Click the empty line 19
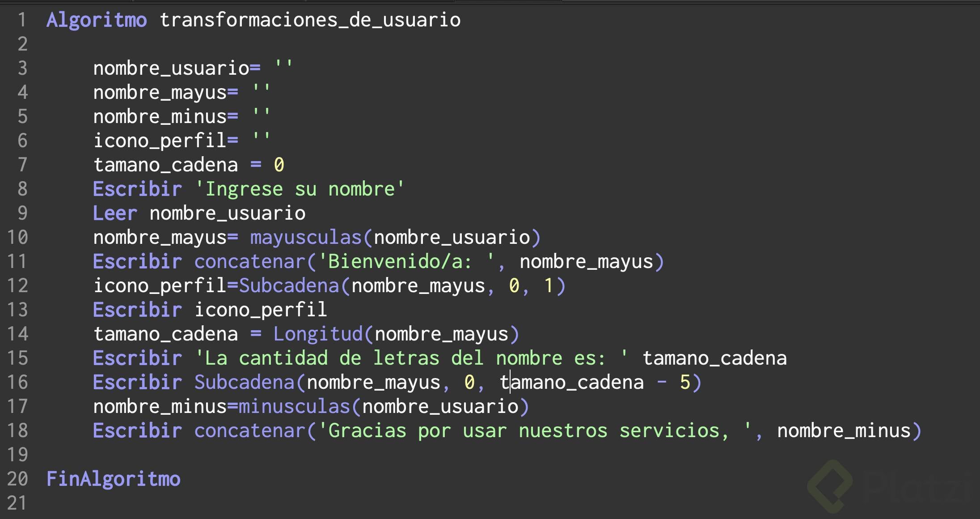Image resolution: width=980 pixels, height=519 pixels. coord(268,455)
